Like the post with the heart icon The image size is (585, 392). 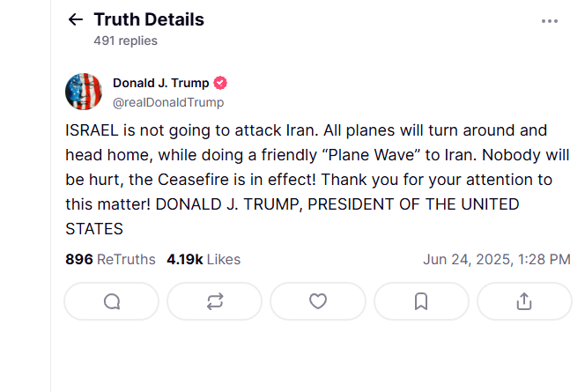click(x=318, y=301)
